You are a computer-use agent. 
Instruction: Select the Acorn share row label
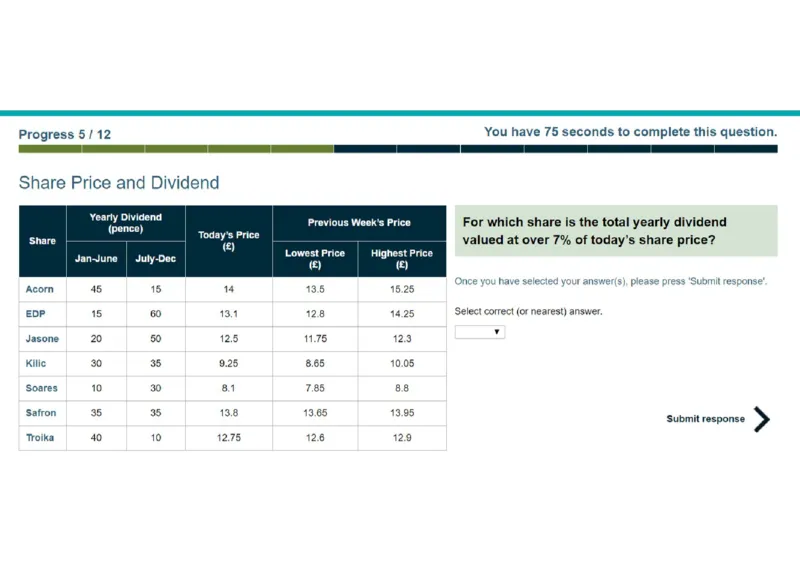40,289
